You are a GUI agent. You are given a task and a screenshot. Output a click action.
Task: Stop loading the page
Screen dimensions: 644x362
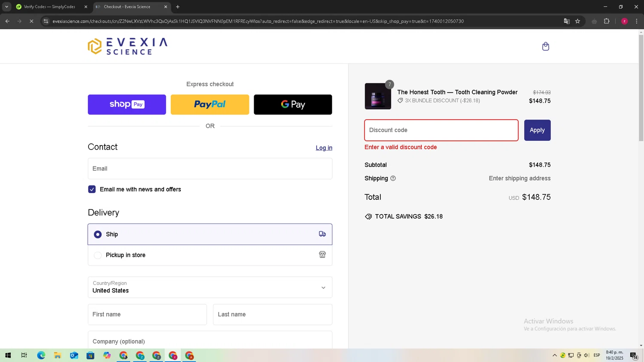[x=31, y=21]
